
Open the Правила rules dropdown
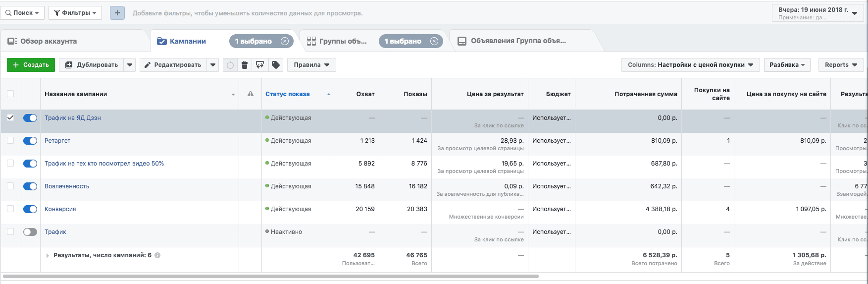[311, 65]
